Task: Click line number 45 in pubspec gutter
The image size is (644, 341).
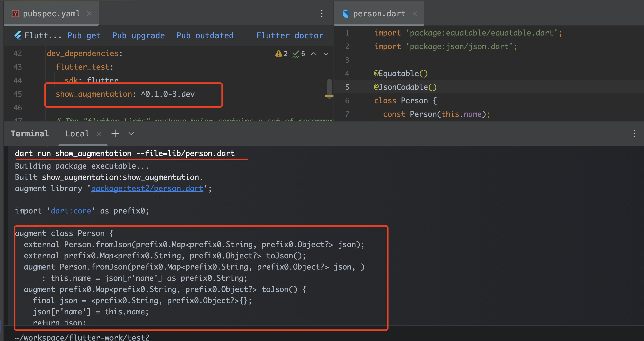Action: point(18,94)
